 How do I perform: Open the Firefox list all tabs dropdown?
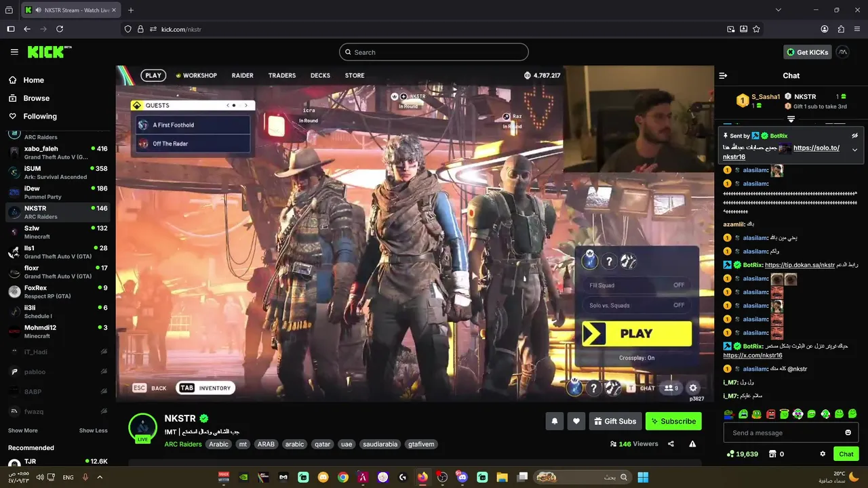pyautogui.click(x=778, y=10)
